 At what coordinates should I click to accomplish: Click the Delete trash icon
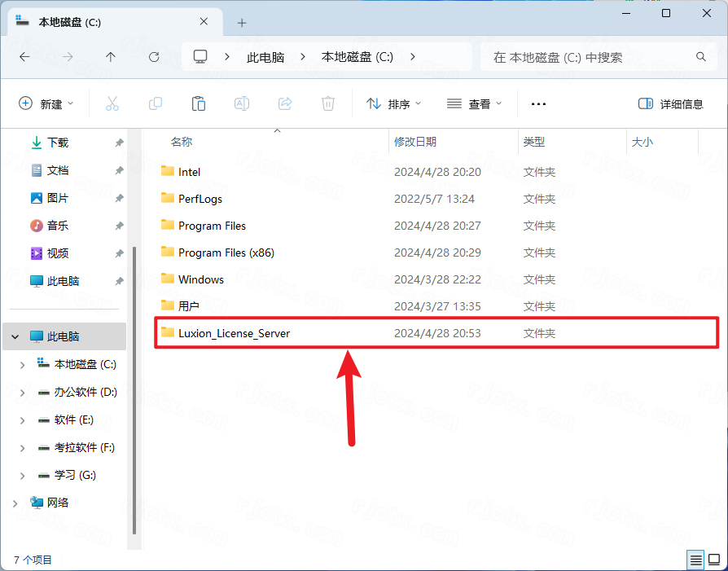point(328,103)
